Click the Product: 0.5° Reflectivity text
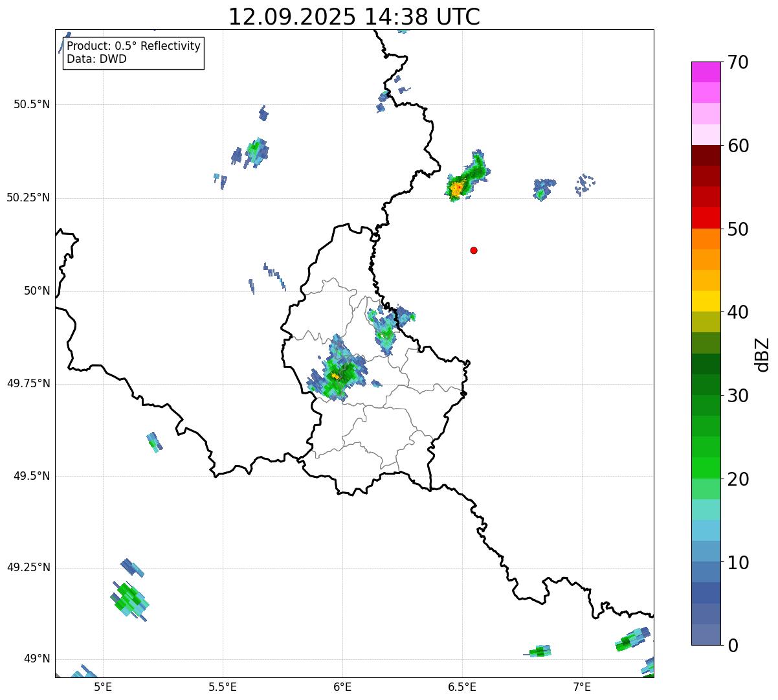 (133, 47)
